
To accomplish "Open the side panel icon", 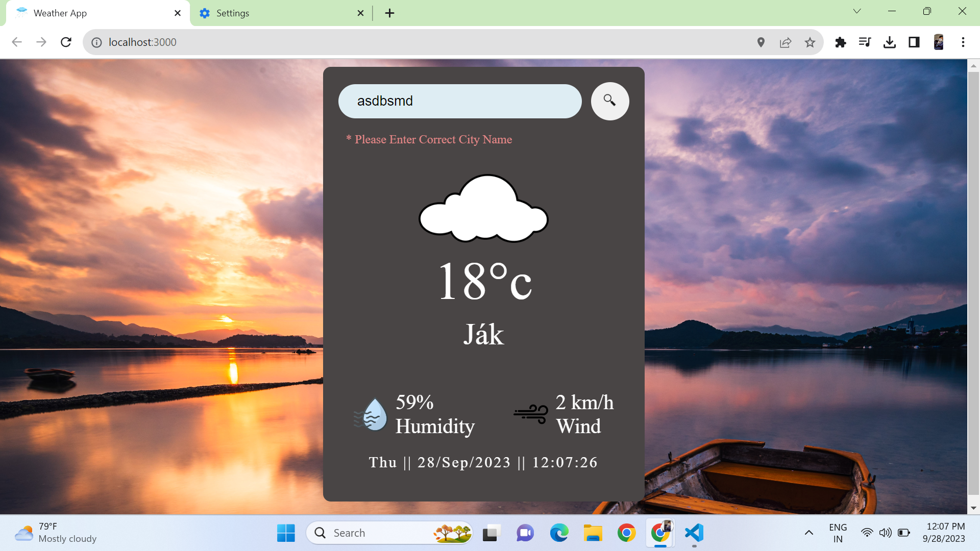I will click(x=914, y=42).
